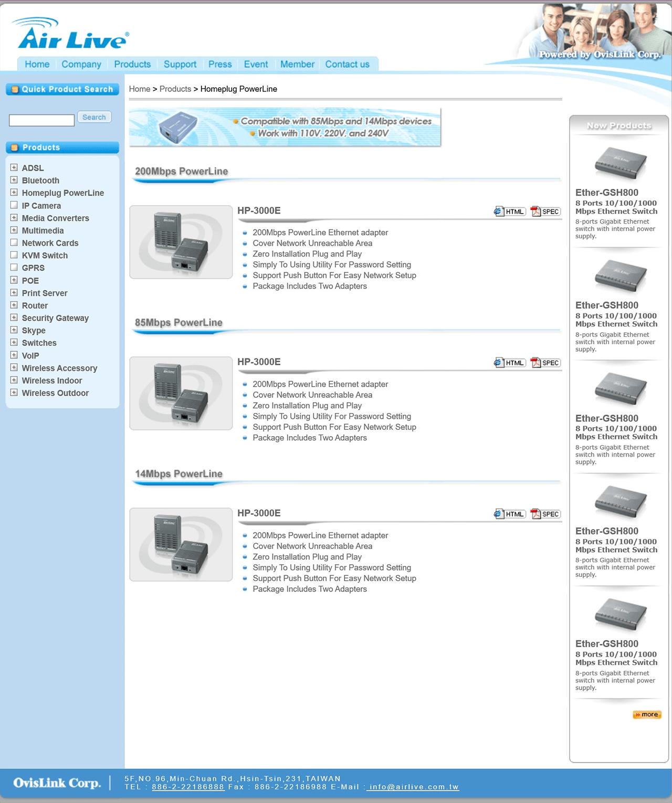The height and width of the screenshot is (803, 672).
Task: Go to Products in the breadcrumb
Action: pos(175,89)
